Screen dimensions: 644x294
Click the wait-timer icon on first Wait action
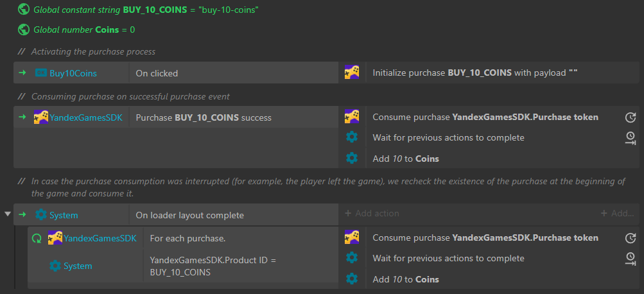630,137
